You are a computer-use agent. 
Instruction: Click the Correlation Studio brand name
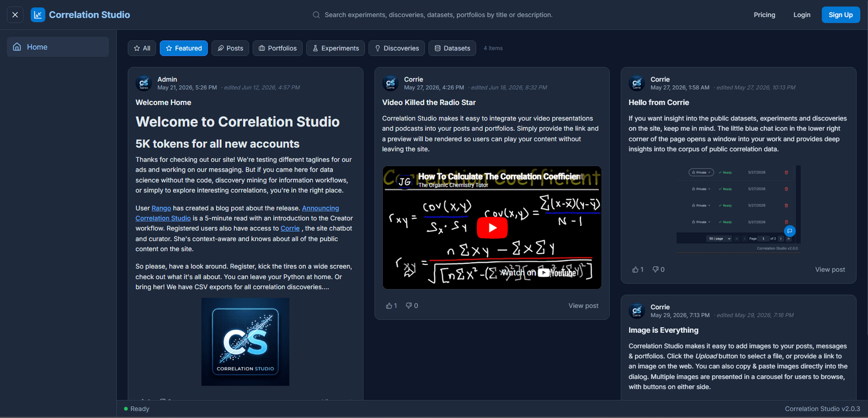90,15
